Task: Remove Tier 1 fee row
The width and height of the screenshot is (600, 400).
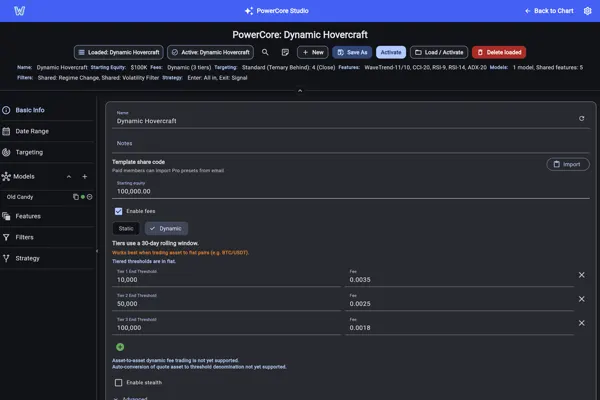Action: click(x=581, y=275)
